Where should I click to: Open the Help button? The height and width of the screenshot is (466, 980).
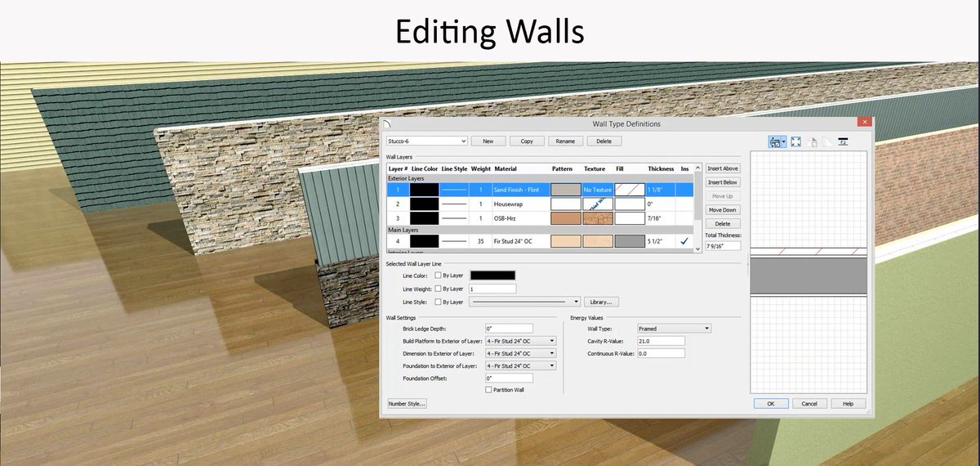point(848,404)
